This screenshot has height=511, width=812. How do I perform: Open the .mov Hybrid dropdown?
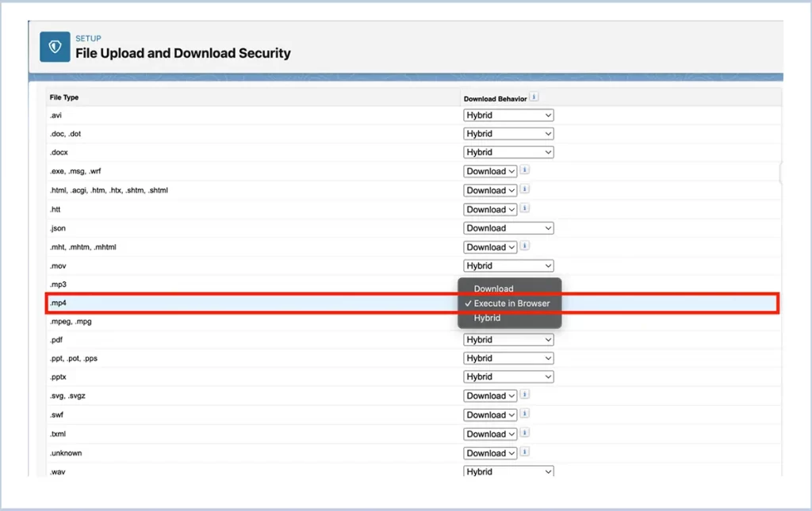point(508,266)
